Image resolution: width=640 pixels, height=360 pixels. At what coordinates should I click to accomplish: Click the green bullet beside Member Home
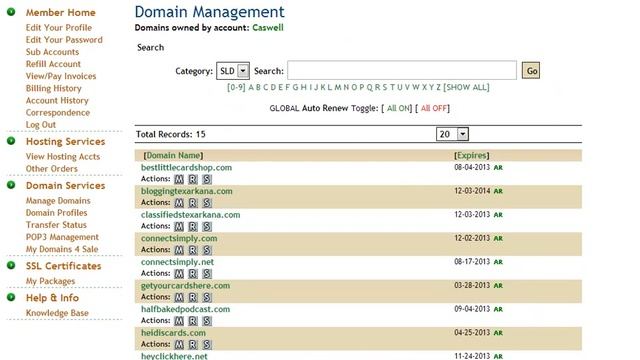click(11, 12)
